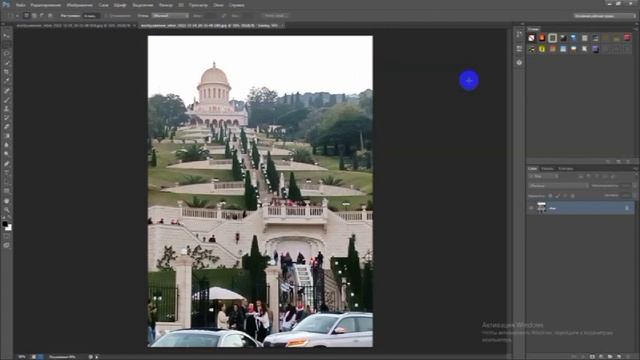
Task: Click the white background color swatch
Action: (x=9, y=228)
